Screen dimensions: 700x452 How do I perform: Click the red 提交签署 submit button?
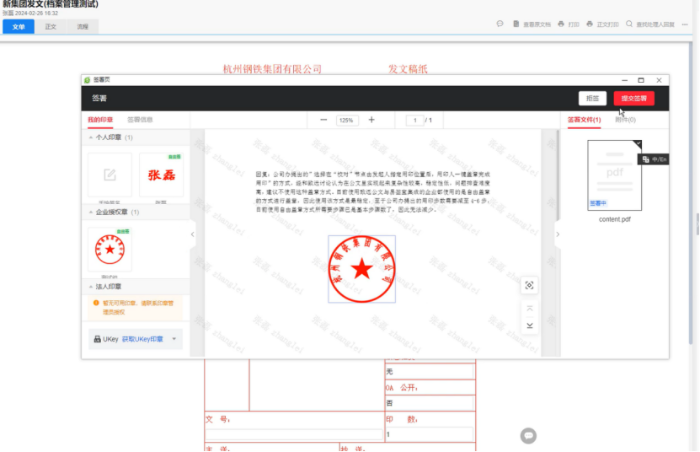[634, 98]
